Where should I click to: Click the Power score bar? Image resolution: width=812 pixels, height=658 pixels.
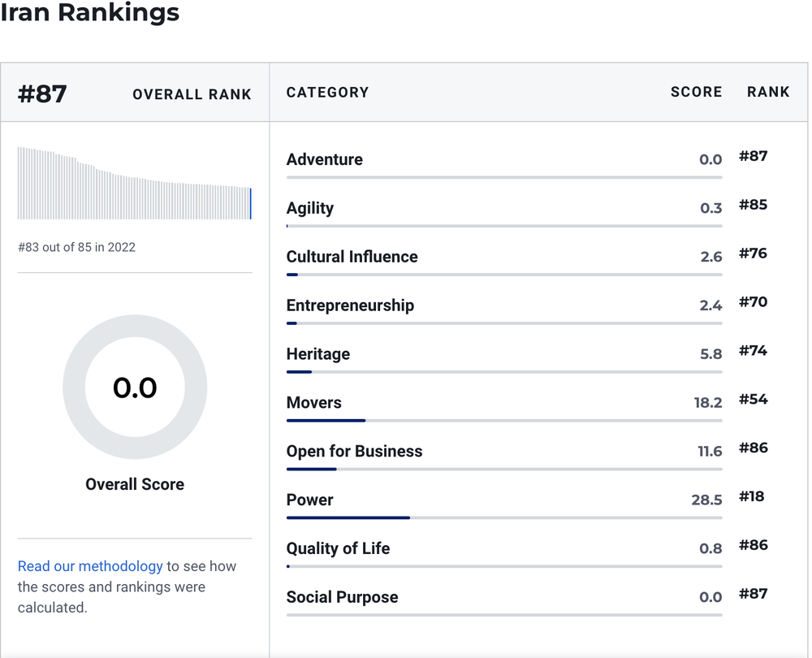click(x=504, y=517)
